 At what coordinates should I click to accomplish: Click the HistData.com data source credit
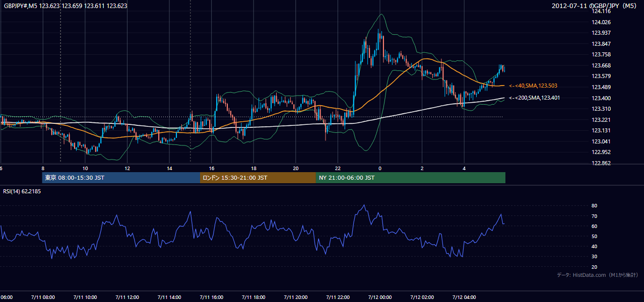click(x=598, y=275)
